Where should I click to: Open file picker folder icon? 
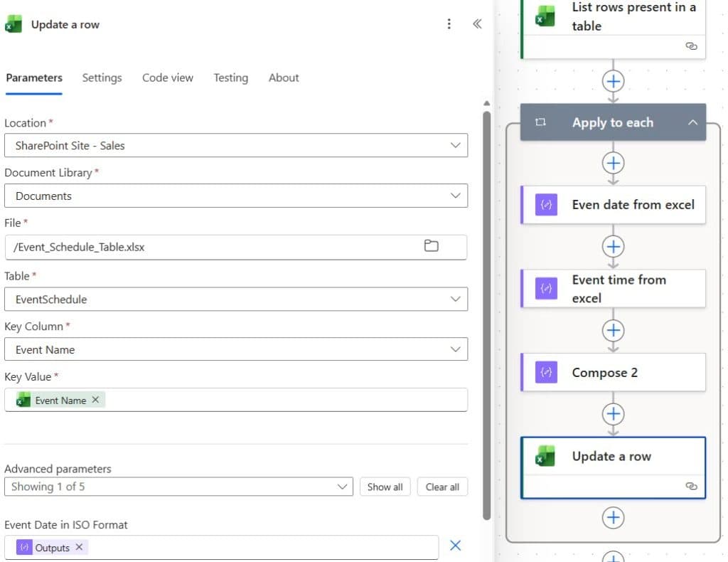[x=431, y=245]
